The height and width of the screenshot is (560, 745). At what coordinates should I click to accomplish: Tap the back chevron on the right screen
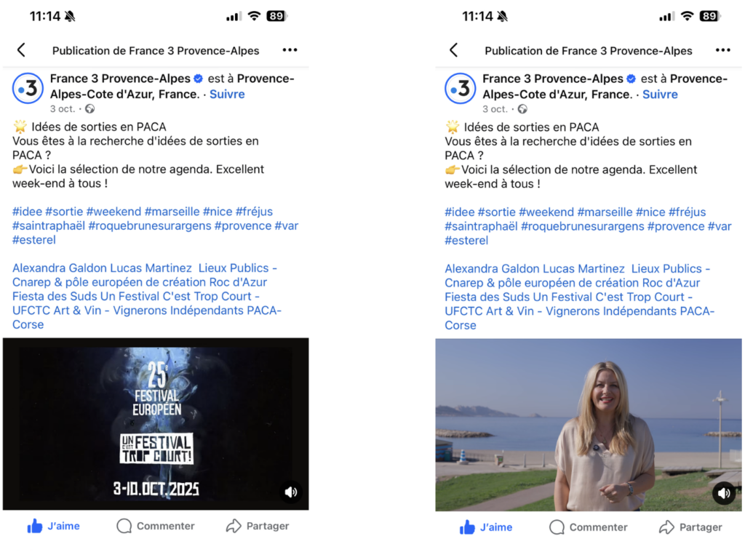pos(454,50)
